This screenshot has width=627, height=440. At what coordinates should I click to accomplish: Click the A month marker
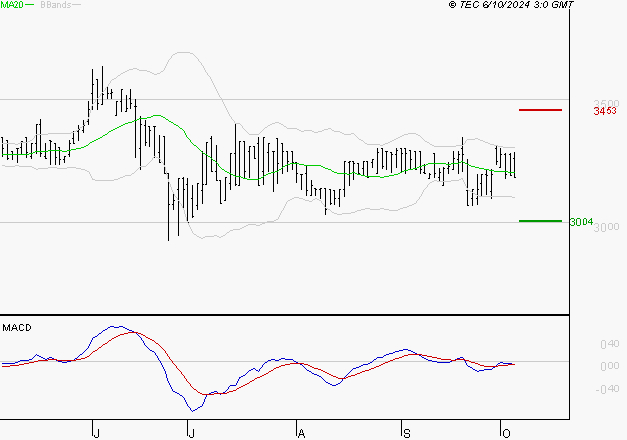302,434
